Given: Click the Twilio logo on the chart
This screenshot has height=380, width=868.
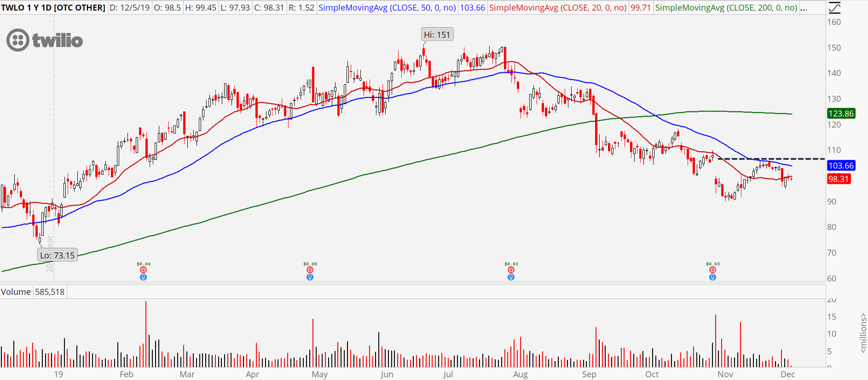Looking at the screenshot, I should (45, 40).
